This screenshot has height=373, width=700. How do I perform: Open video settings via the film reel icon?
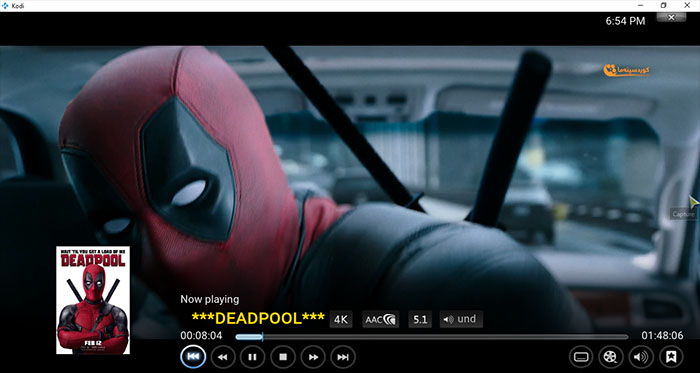click(x=611, y=357)
